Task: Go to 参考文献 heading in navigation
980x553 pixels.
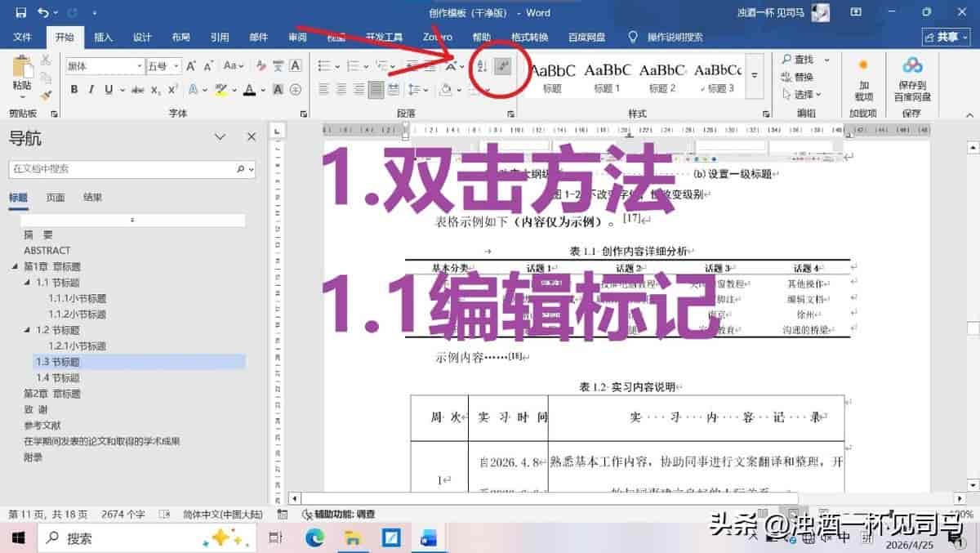Action: [42, 426]
